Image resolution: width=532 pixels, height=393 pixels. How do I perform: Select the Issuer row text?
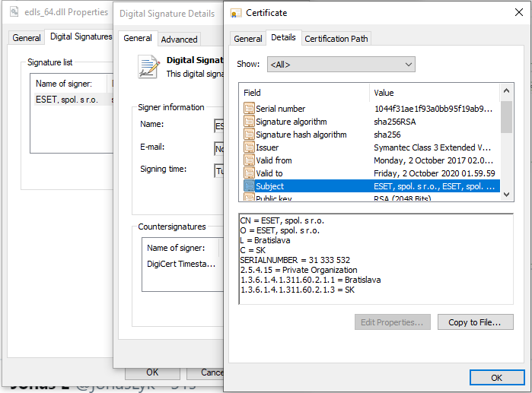267,147
